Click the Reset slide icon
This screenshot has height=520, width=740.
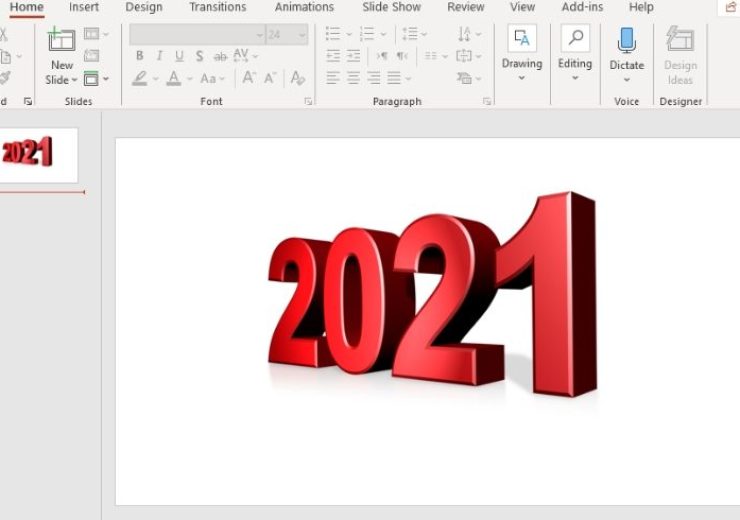tap(92, 56)
